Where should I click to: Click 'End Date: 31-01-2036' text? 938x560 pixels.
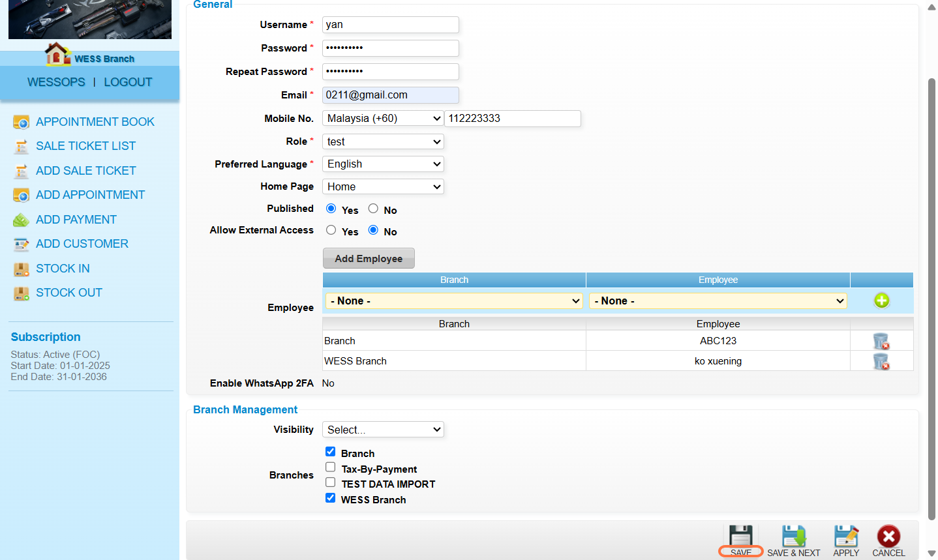(x=59, y=377)
